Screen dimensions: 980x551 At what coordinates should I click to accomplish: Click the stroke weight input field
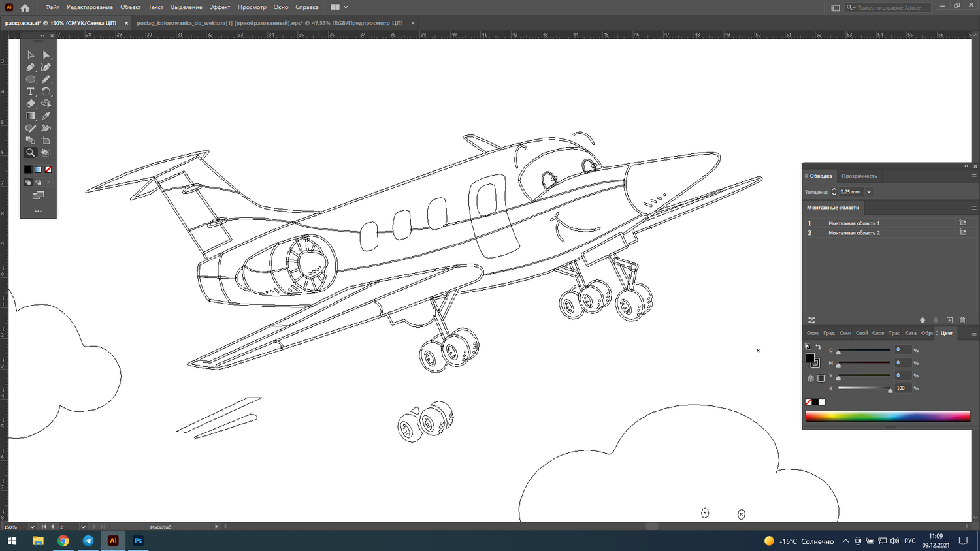[851, 192]
